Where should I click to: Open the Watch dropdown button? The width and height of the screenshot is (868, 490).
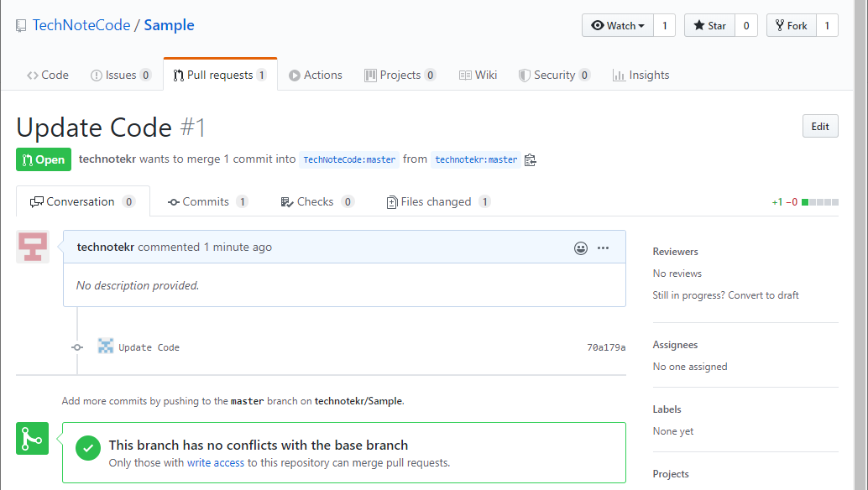(x=618, y=25)
